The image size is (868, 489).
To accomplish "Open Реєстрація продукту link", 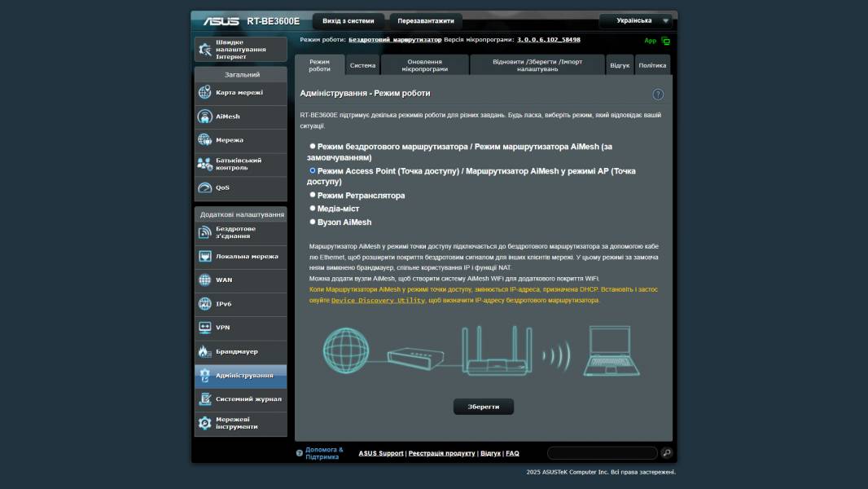I will point(442,453).
